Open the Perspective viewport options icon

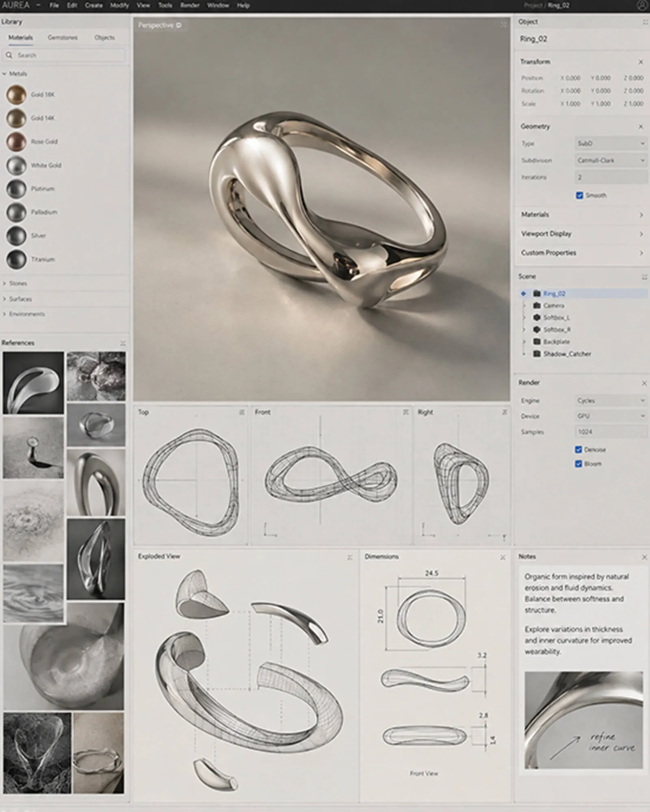click(179, 25)
